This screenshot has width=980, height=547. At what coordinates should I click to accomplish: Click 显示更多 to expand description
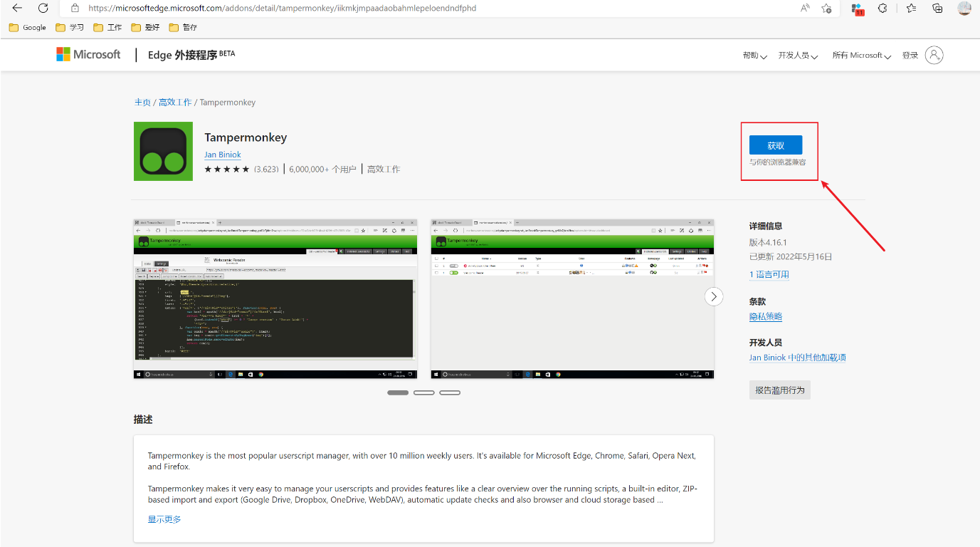click(164, 519)
